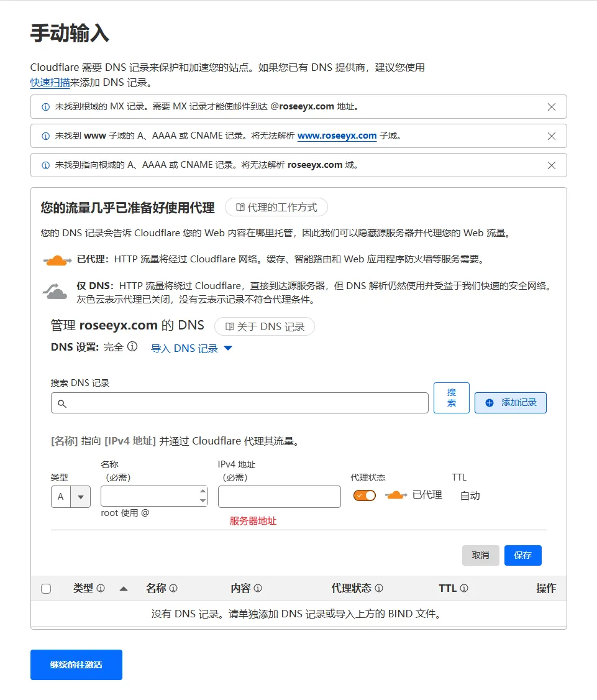The image size is (597, 700).
Task: Dismiss the MX record warning
Action: 552,107
